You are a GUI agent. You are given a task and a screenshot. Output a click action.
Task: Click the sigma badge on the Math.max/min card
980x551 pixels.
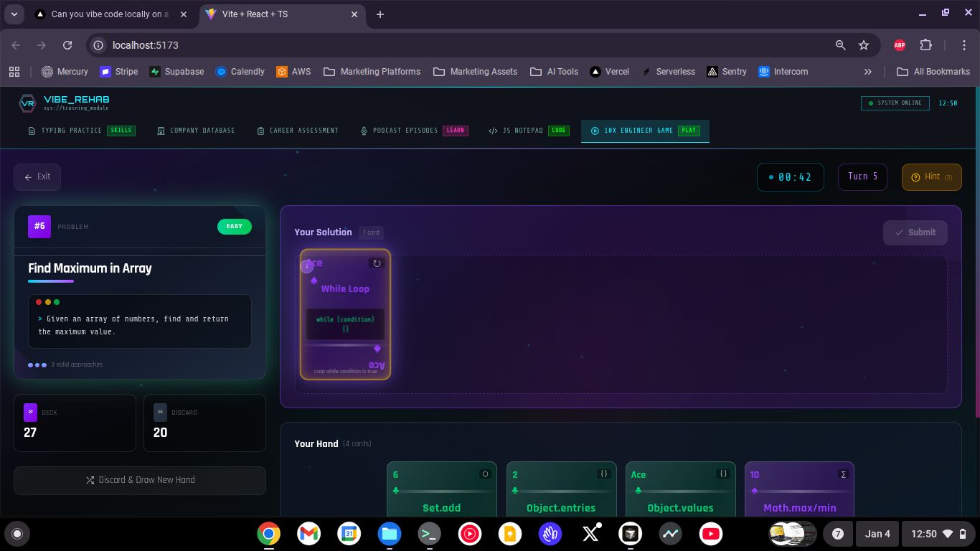pyautogui.click(x=842, y=474)
